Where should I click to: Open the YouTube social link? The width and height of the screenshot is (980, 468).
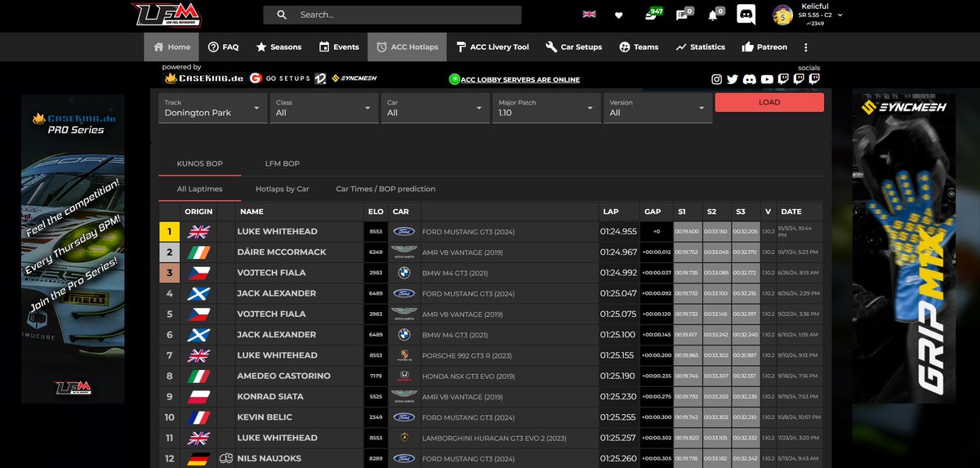pyautogui.click(x=766, y=79)
